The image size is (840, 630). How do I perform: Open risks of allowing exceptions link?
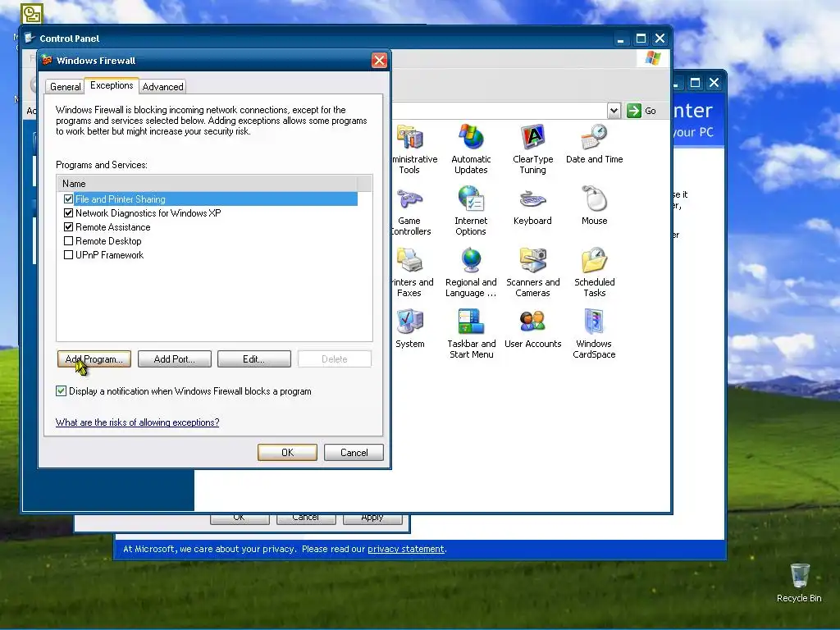click(137, 422)
